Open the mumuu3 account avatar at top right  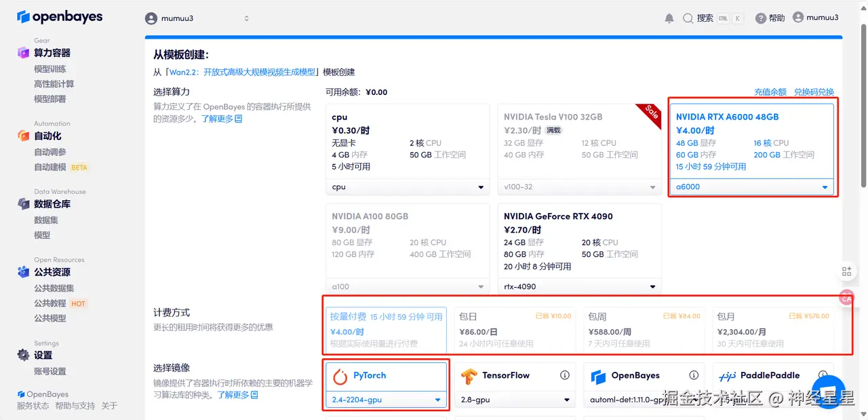[x=798, y=18]
